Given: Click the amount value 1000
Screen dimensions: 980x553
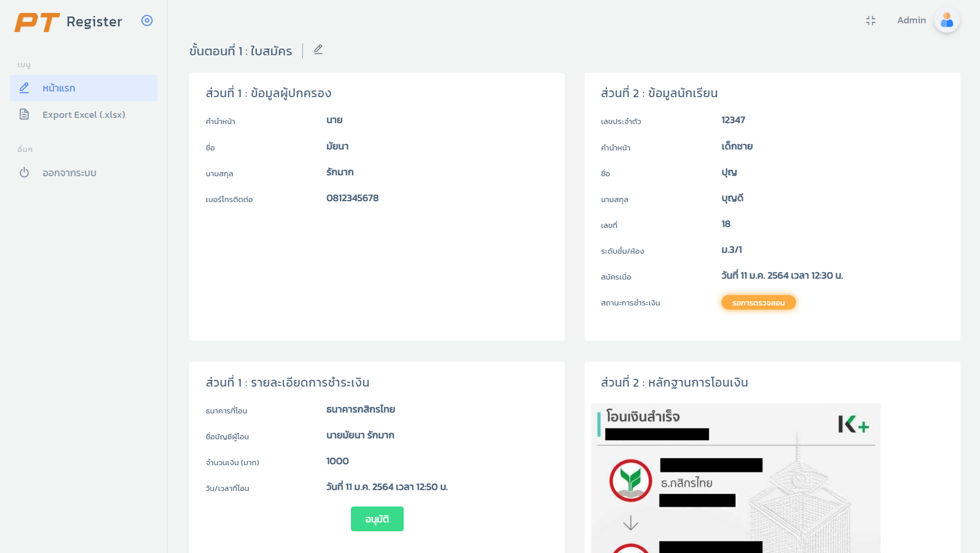Looking at the screenshot, I should click(x=338, y=462).
